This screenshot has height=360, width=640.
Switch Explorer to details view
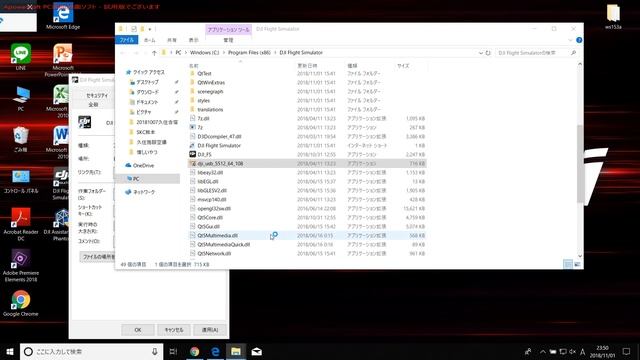568,264
